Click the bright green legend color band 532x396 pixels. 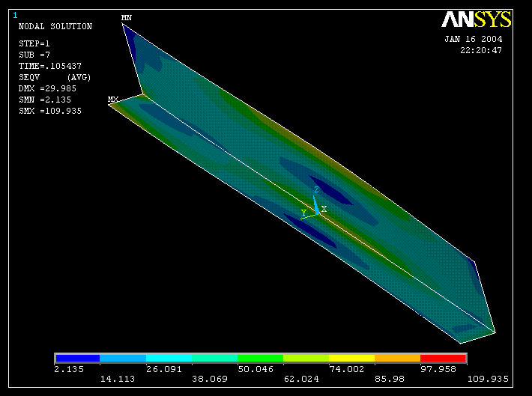(x=261, y=358)
